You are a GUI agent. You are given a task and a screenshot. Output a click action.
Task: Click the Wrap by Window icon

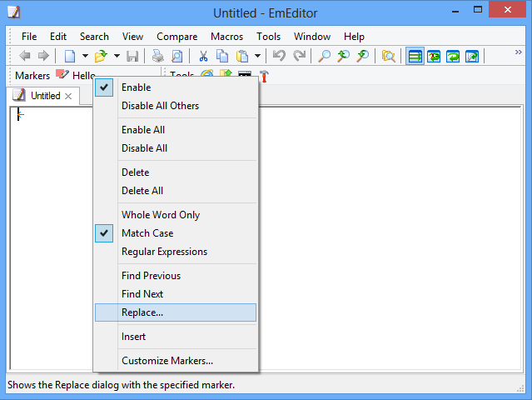[x=453, y=56]
